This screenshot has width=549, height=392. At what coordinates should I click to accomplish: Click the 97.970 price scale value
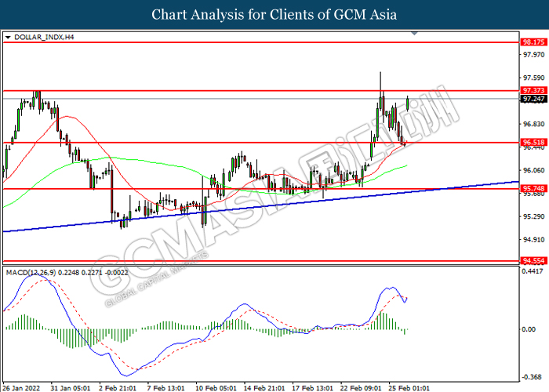coord(533,55)
